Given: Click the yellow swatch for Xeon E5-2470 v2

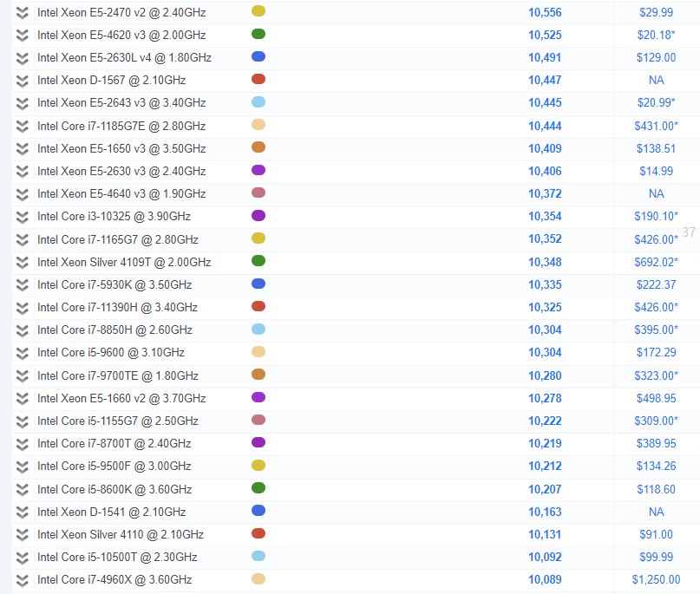Looking at the screenshot, I should [x=258, y=11].
